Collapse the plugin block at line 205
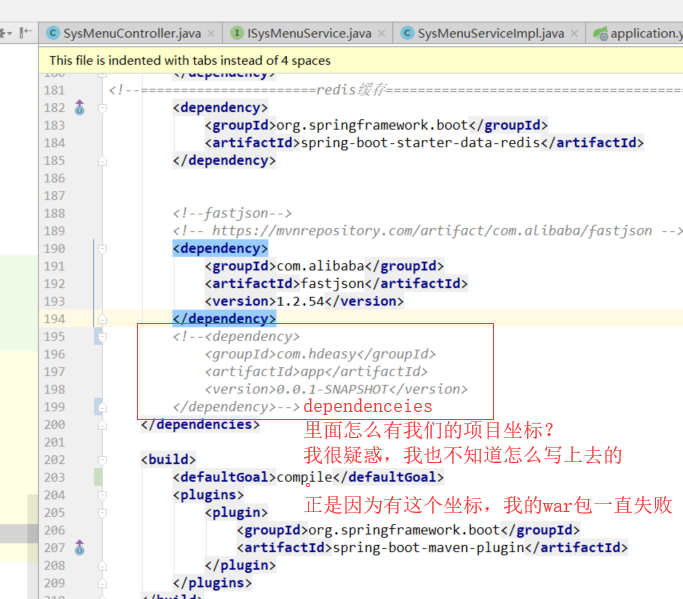 tap(102, 513)
